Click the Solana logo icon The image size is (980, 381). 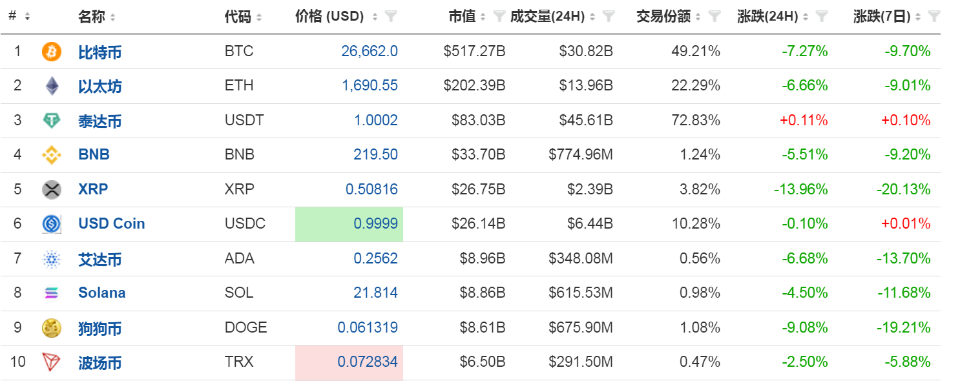51,293
